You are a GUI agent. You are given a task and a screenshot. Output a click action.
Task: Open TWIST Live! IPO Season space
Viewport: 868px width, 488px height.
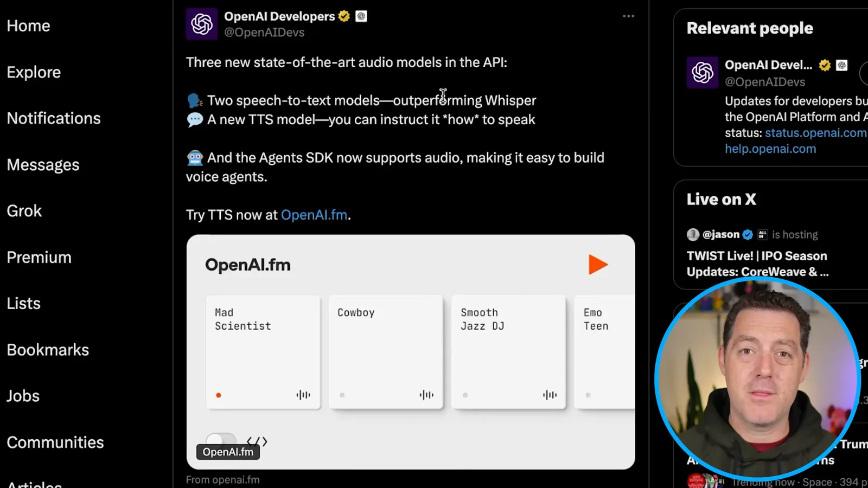point(757,264)
